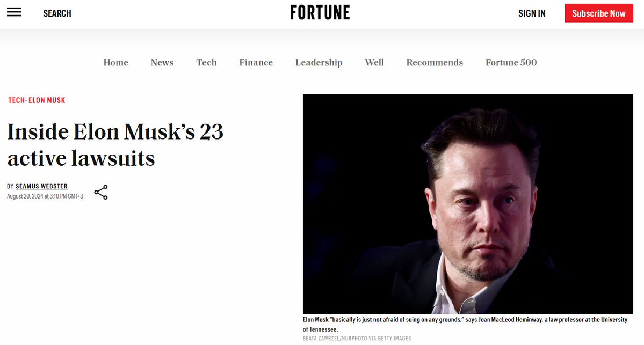Open the Finance section

pyautogui.click(x=256, y=62)
